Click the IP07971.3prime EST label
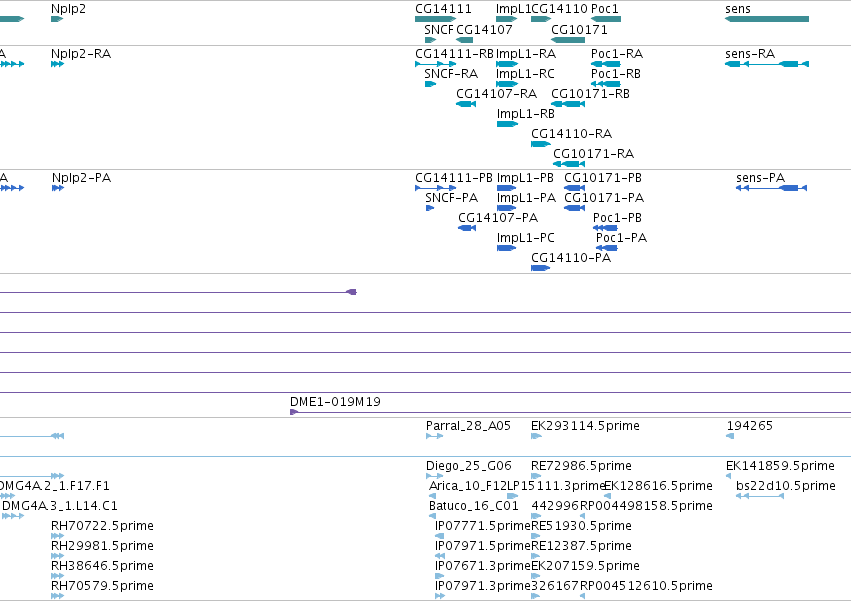Screen dimensions: 851x601 tap(482, 586)
